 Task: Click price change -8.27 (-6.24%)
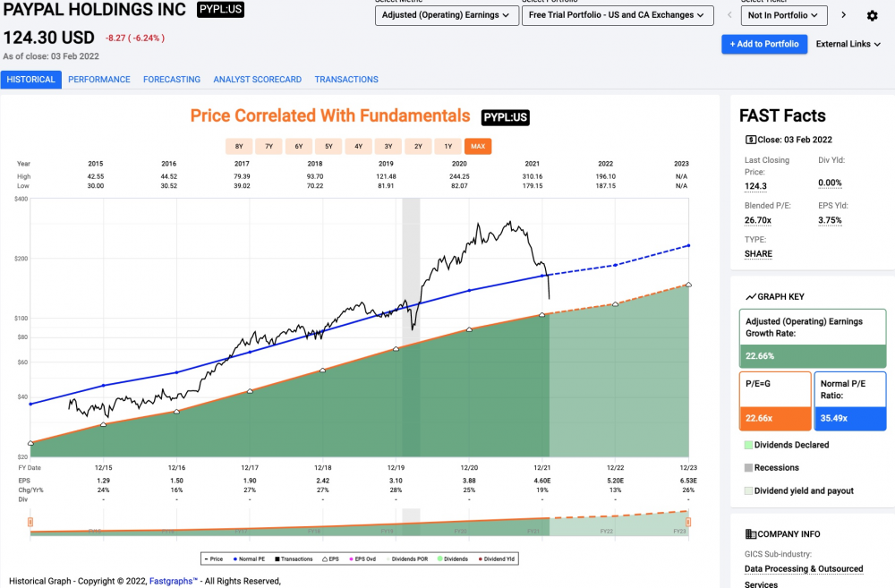pyautogui.click(x=135, y=38)
